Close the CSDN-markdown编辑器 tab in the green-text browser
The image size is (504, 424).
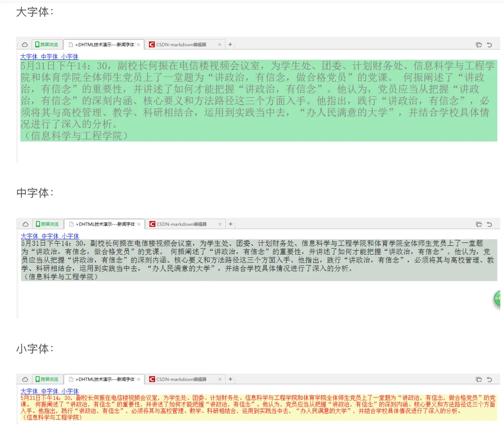[220, 45]
